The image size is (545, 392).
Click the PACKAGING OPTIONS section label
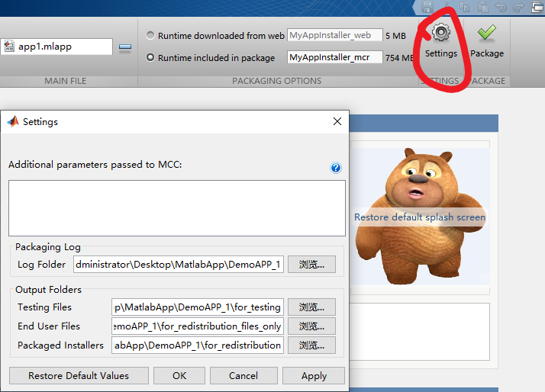click(276, 81)
